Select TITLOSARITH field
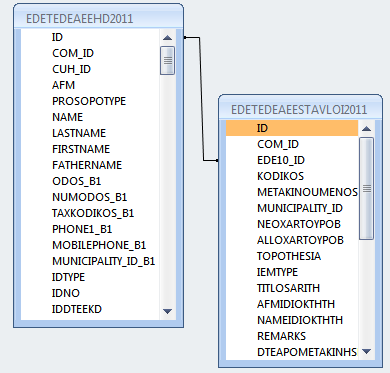The height and width of the screenshot is (373, 390). pyautogui.click(x=292, y=288)
